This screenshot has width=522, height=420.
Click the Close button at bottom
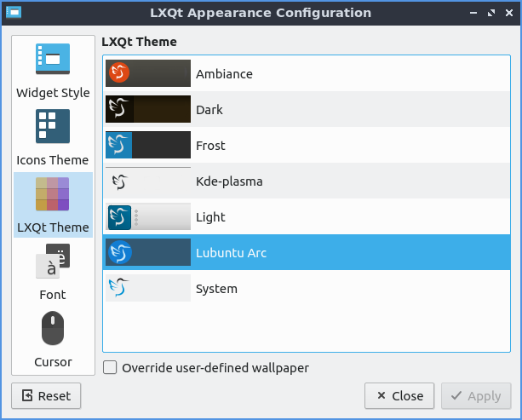(399, 396)
